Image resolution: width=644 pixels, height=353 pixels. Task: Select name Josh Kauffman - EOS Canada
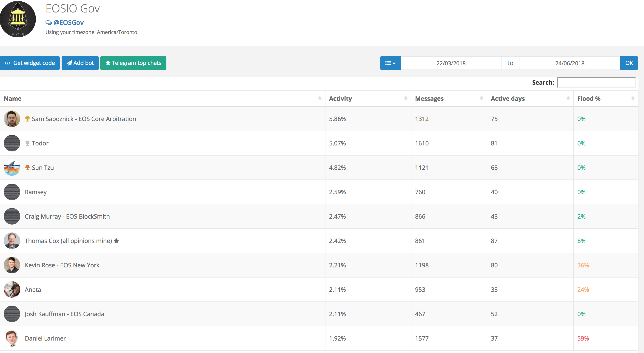point(64,314)
